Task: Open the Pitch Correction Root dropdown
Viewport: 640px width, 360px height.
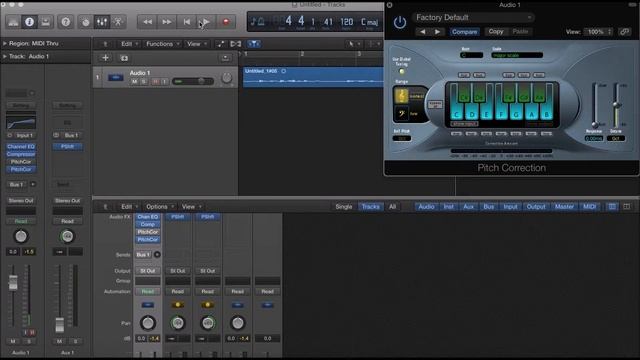Action: (x=471, y=55)
